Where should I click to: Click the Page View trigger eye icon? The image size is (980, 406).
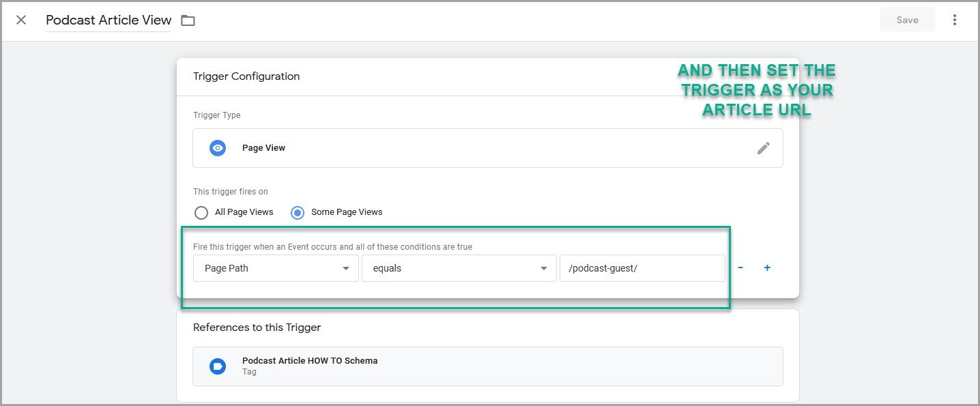(217, 147)
